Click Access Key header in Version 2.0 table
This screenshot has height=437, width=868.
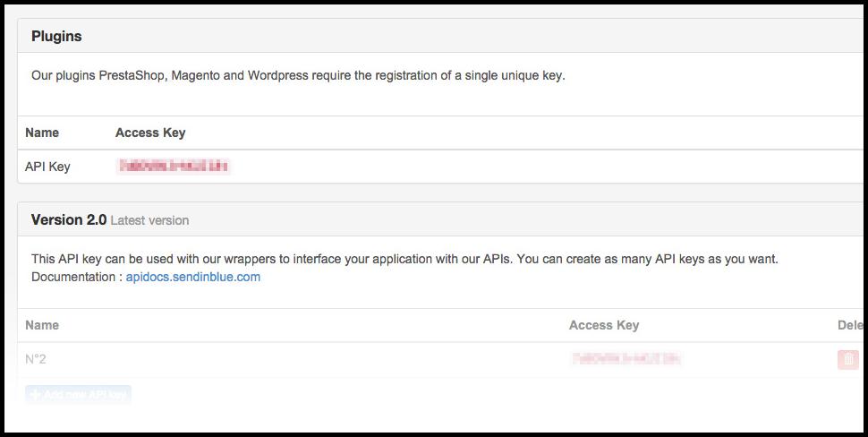point(604,325)
